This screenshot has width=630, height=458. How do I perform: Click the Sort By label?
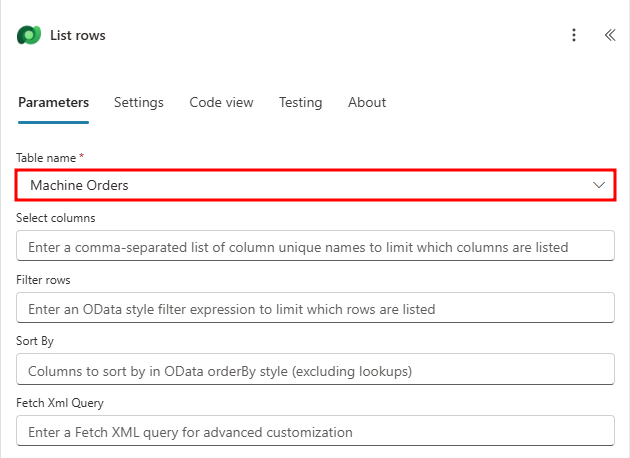click(x=36, y=342)
